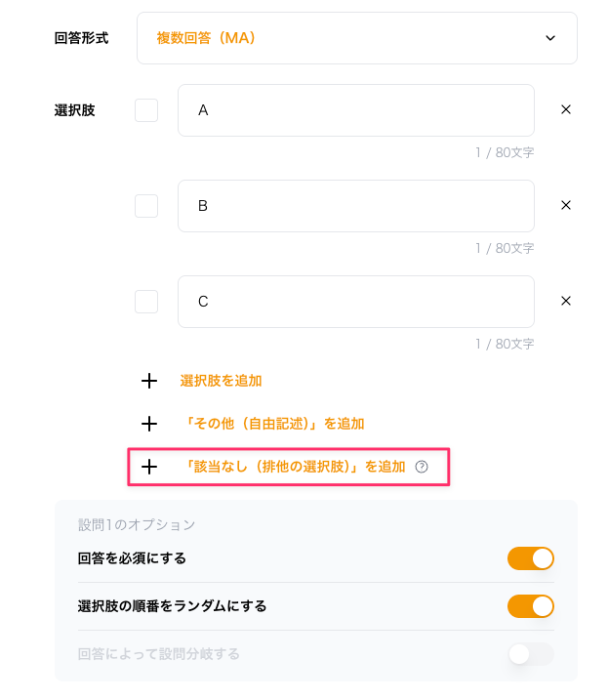Screen dimensions: 608x700
Task: Click the plus icon next to その他（自由記述）
Action: [149, 424]
